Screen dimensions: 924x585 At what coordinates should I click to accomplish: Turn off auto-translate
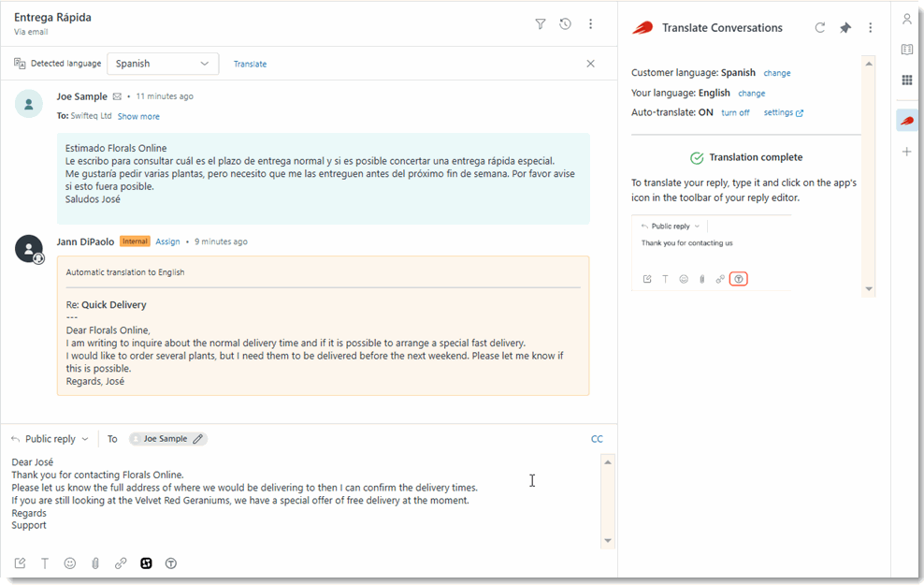click(735, 112)
